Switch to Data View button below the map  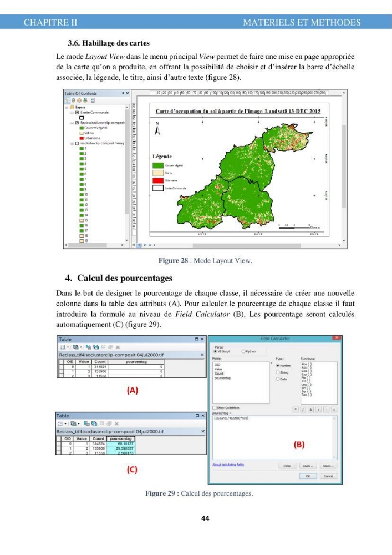pos(134,245)
